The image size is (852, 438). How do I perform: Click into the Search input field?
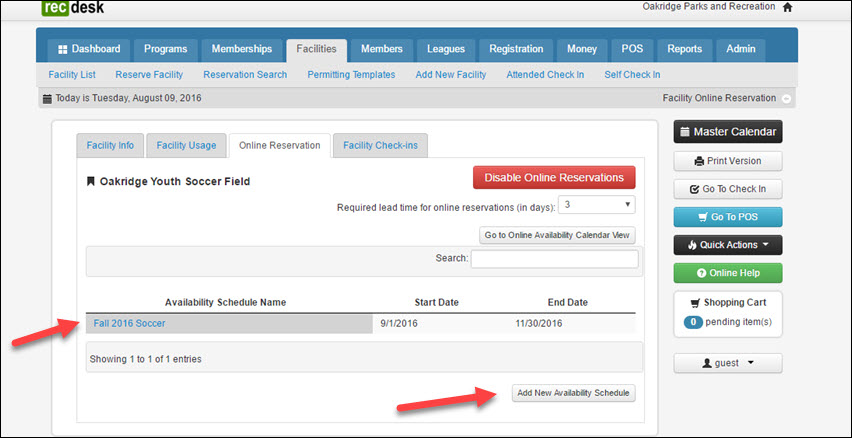click(x=555, y=259)
